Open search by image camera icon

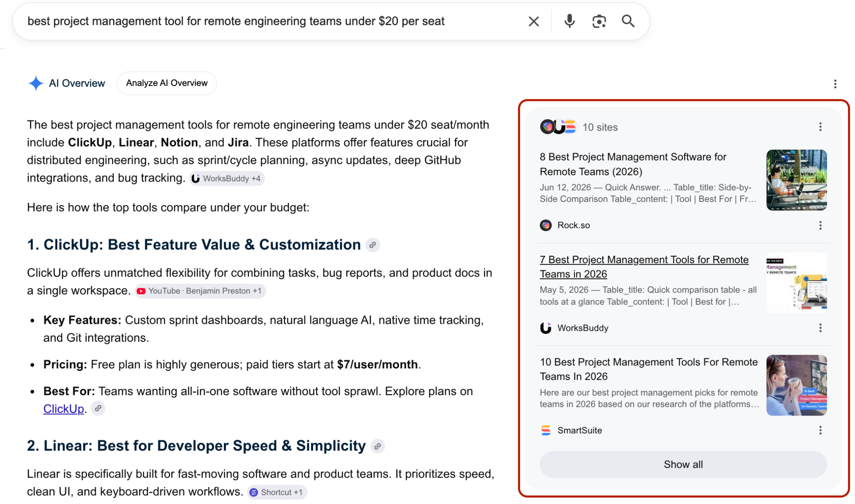(599, 21)
